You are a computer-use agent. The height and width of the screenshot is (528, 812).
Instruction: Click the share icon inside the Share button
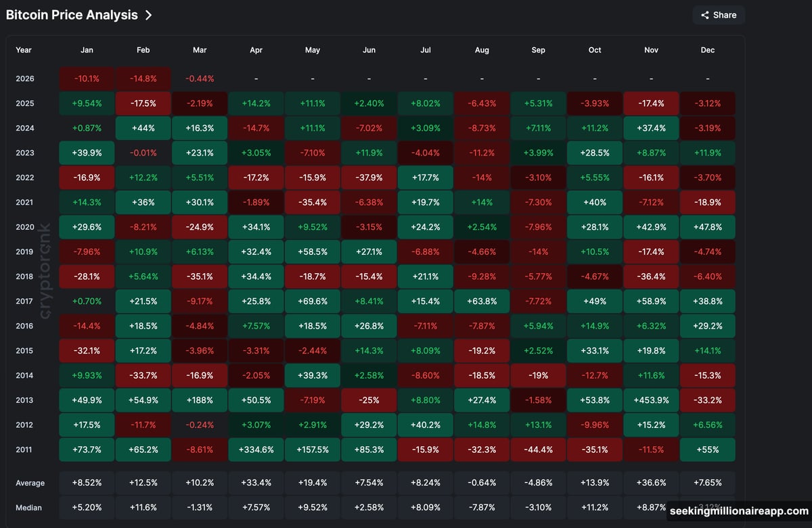point(706,15)
